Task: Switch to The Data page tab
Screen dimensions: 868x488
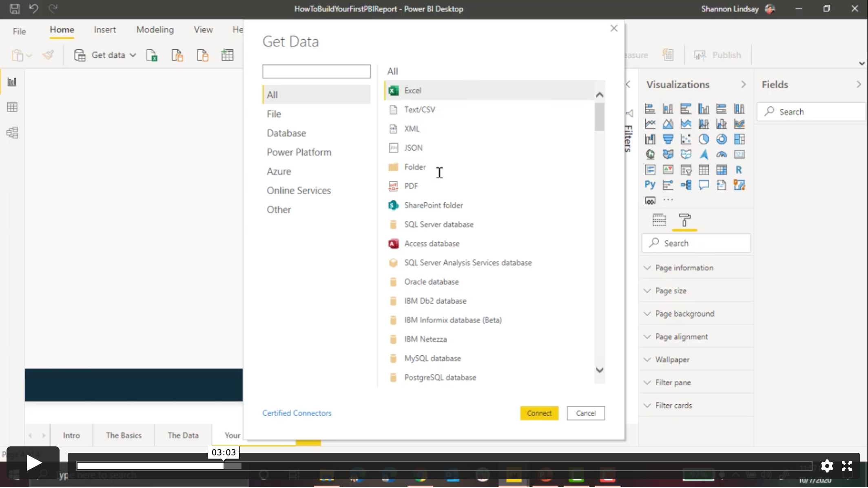Action: 183,435
